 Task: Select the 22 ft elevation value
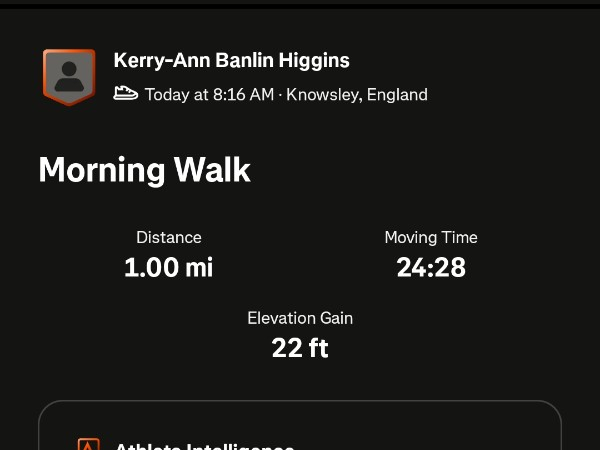(x=300, y=348)
